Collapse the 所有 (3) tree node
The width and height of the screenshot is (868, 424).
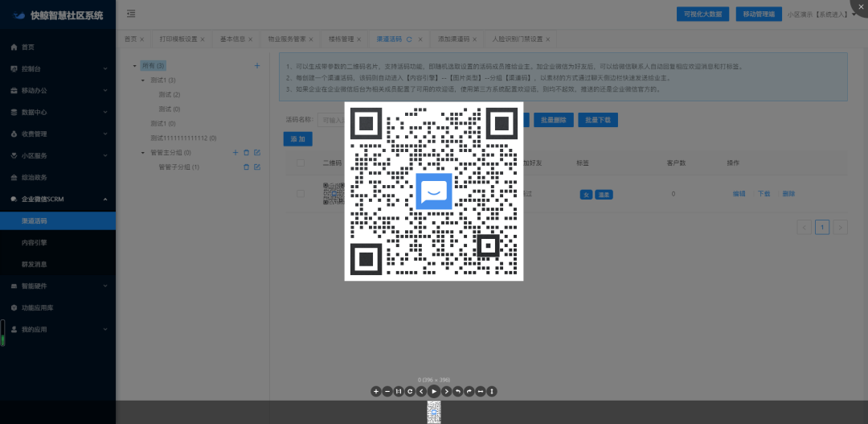[x=134, y=66]
